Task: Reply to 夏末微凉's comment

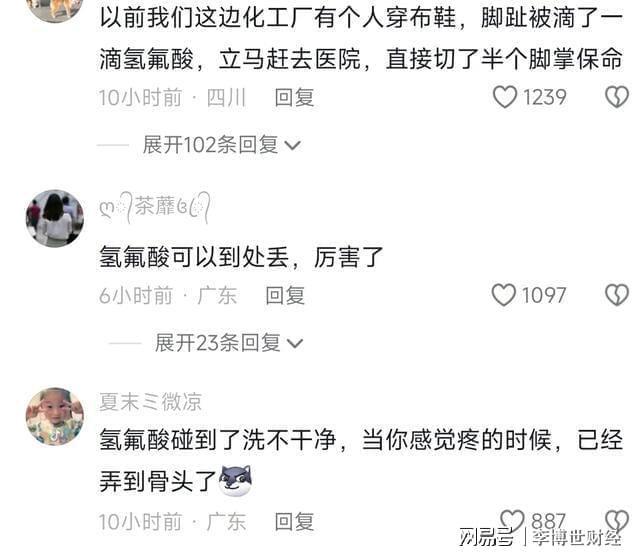Action: coord(294,521)
